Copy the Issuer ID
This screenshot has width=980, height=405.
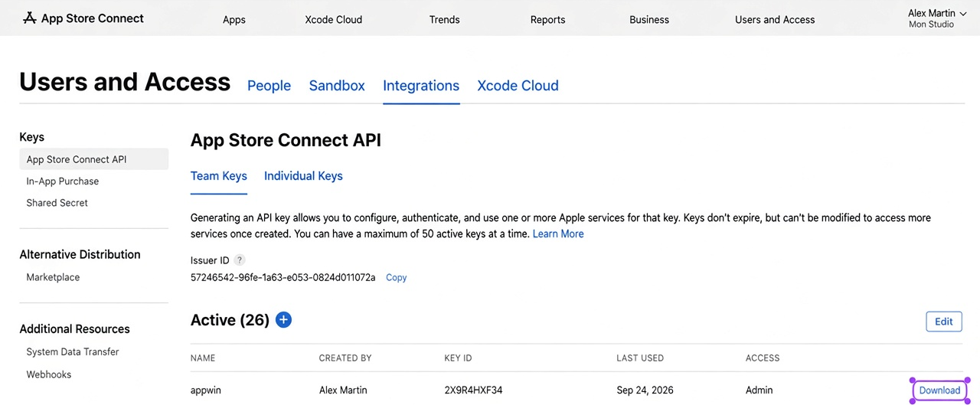pyautogui.click(x=397, y=278)
